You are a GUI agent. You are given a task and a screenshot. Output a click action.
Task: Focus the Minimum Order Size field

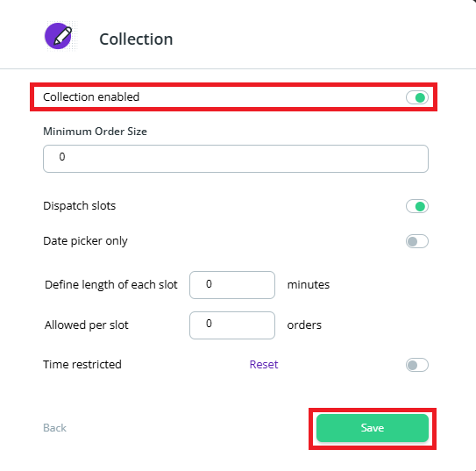(x=236, y=159)
